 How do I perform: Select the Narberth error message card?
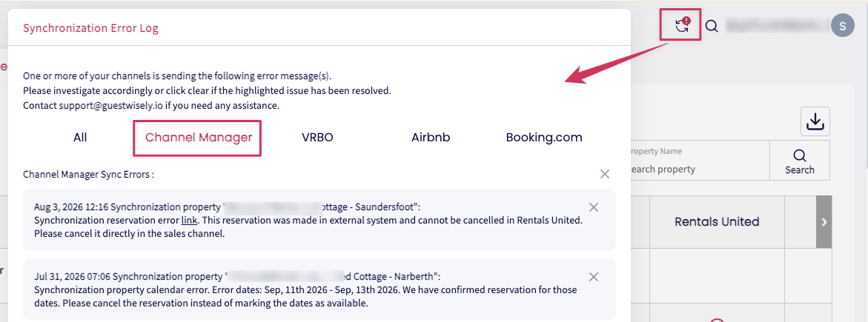[319, 290]
